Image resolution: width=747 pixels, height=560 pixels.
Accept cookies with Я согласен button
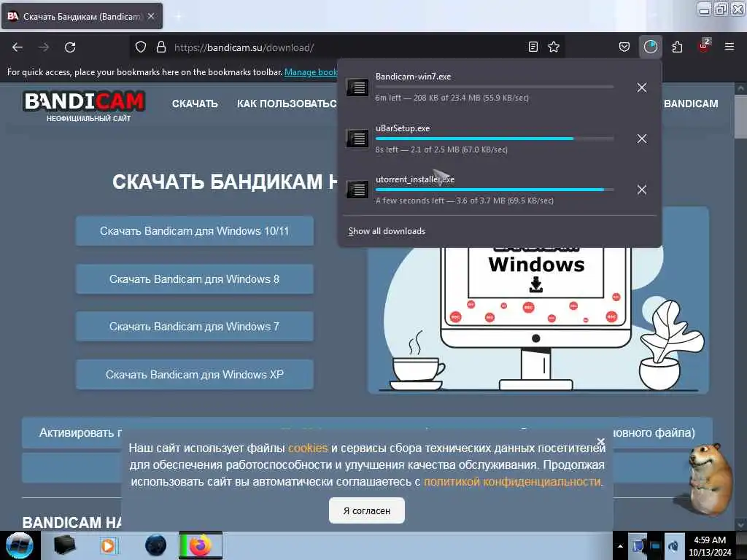click(x=367, y=510)
